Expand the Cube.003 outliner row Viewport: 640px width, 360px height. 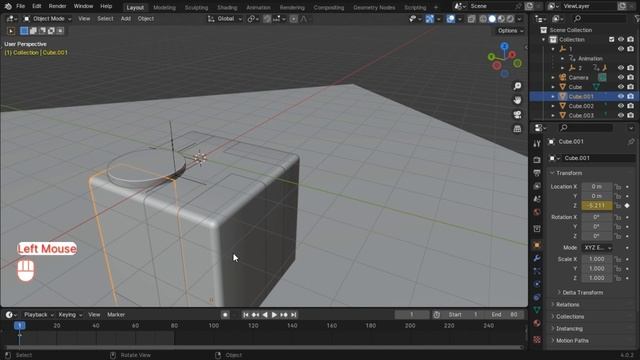(x=553, y=116)
